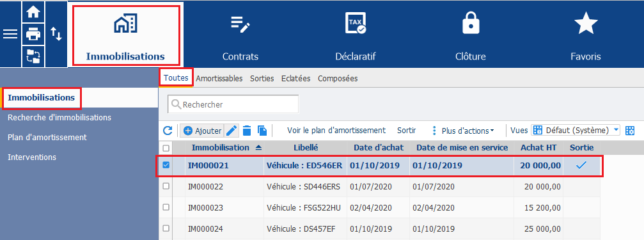Uncheck the IM000021 row checkbox
The height and width of the screenshot is (240, 644).
(166, 165)
